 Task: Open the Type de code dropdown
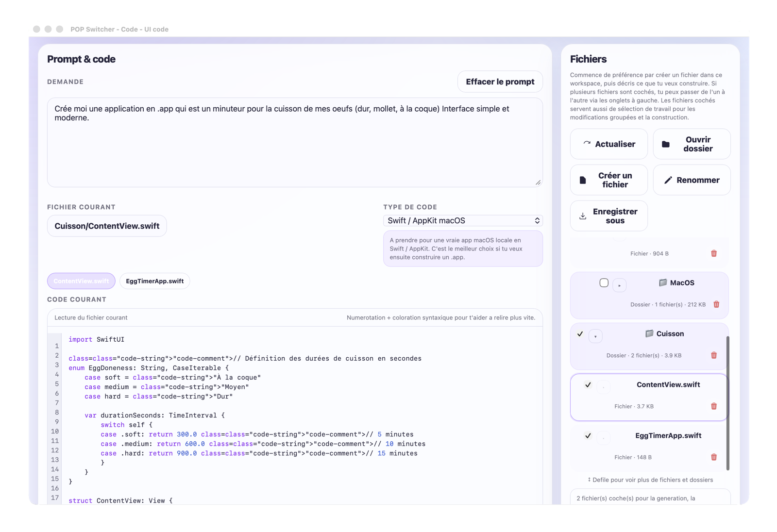[463, 220]
